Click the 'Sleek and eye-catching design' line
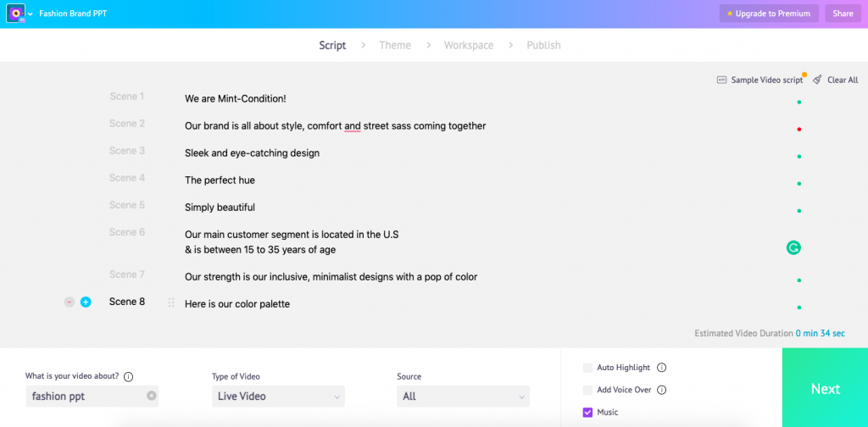Viewport: 868px width, 427px height. point(253,153)
